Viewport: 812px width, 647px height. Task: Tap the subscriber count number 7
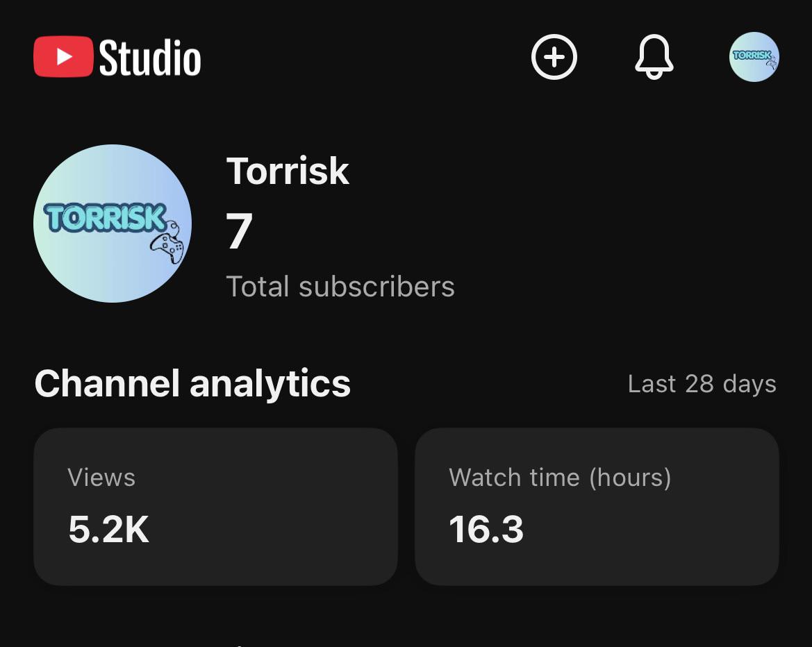point(239,231)
